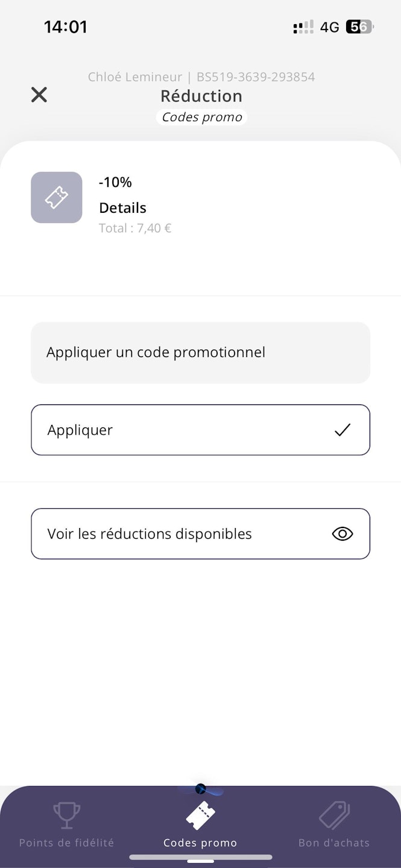This screenshot has width=401, height=868.
Task: Tap the Codes promo subtitle pill
Action: (x=201, y=117)
